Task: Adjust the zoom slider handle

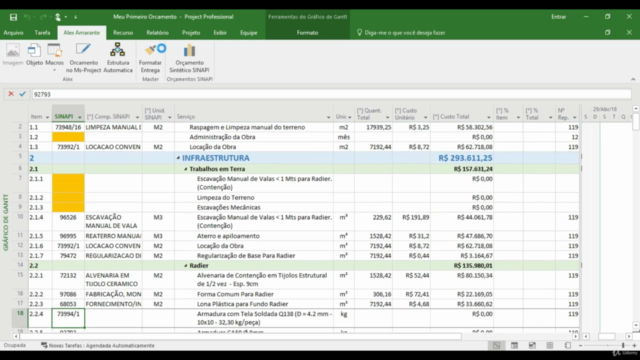Action: (x=623, y=346)
